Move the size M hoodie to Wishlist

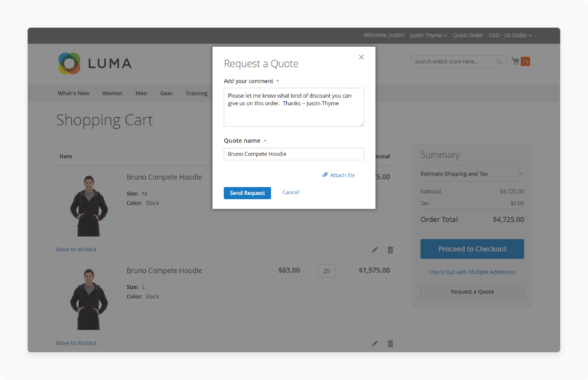tap(76, 249)
